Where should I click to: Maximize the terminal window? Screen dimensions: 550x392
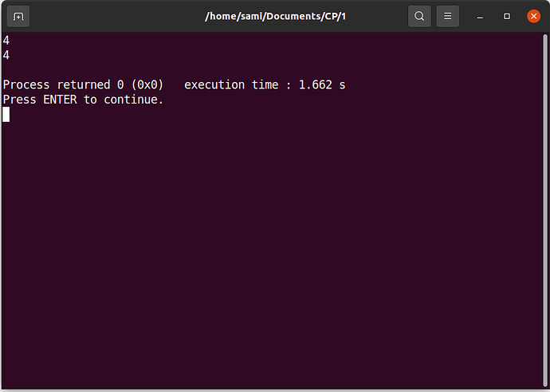507,17
